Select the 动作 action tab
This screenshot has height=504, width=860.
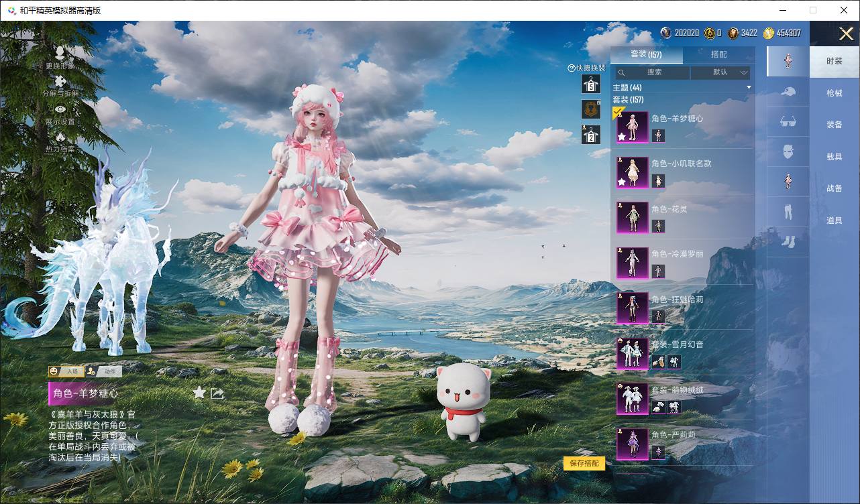[103, 371]
